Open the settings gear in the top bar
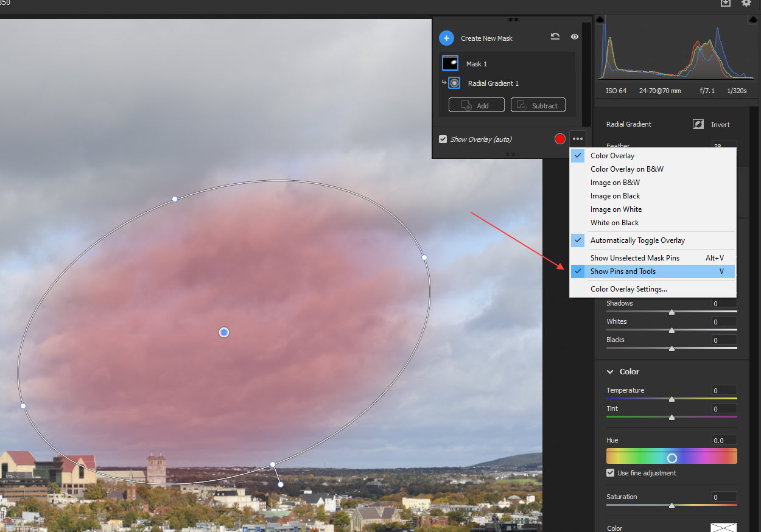The image size is (761, 532). point(746,3)
